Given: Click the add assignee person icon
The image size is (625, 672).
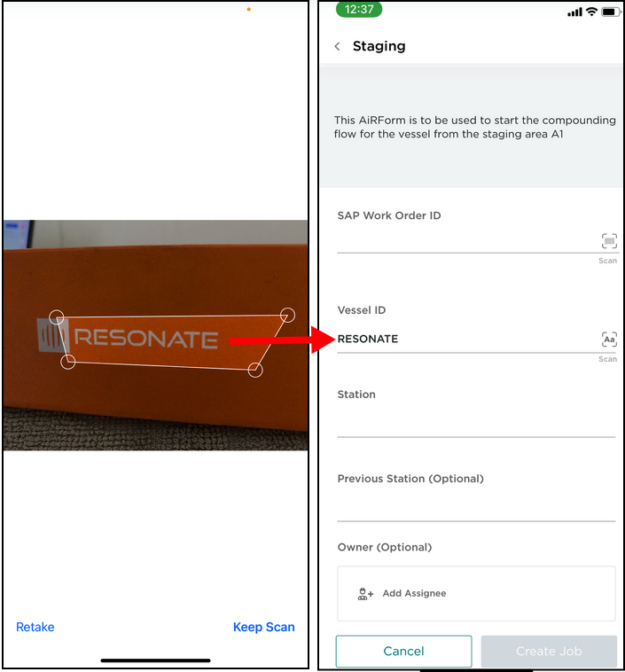Looking at the screenshot, I should tap(365, 594).
